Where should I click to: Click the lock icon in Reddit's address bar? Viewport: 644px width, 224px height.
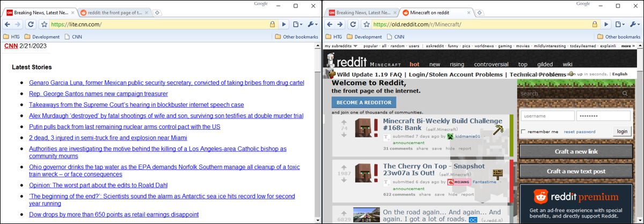(594, 24)
